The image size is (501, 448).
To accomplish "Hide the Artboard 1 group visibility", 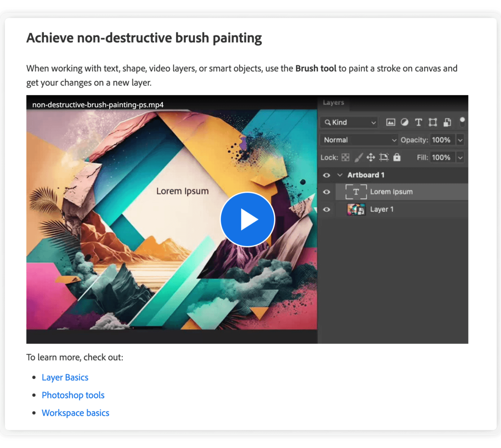I will click(x=326, y=175).
